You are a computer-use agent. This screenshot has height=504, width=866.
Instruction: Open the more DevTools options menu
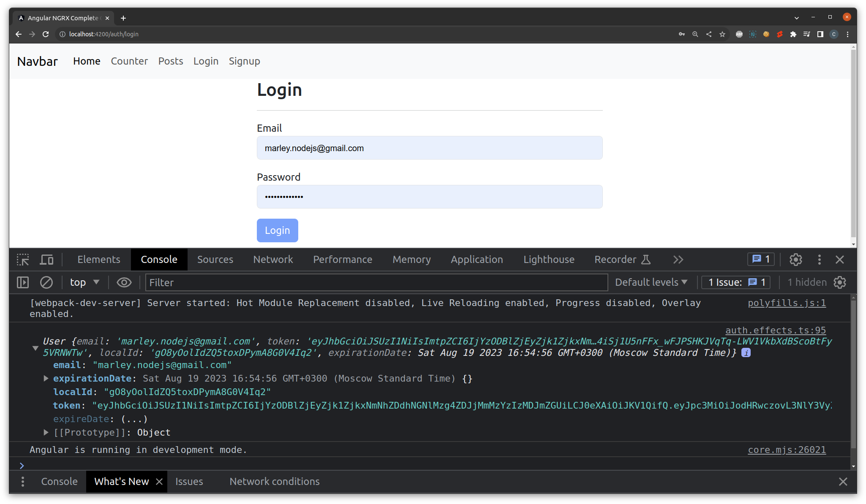(x=820, y=260)
